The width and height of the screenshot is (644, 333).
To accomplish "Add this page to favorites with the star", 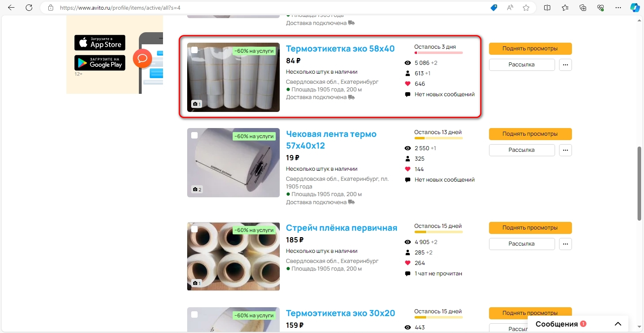I will coord(526,8).
